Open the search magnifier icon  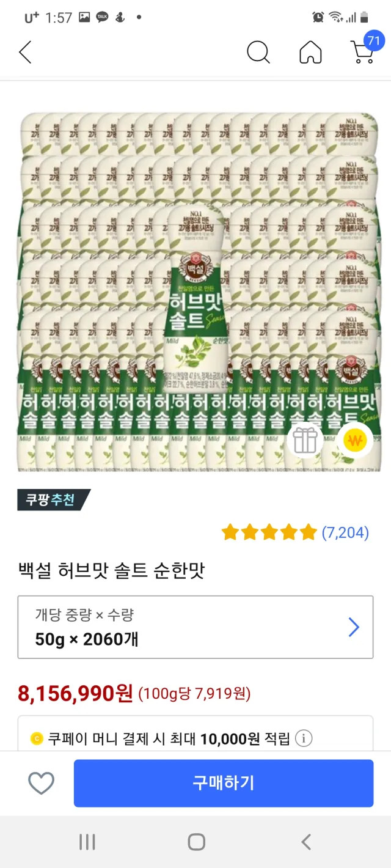point(258,53)
